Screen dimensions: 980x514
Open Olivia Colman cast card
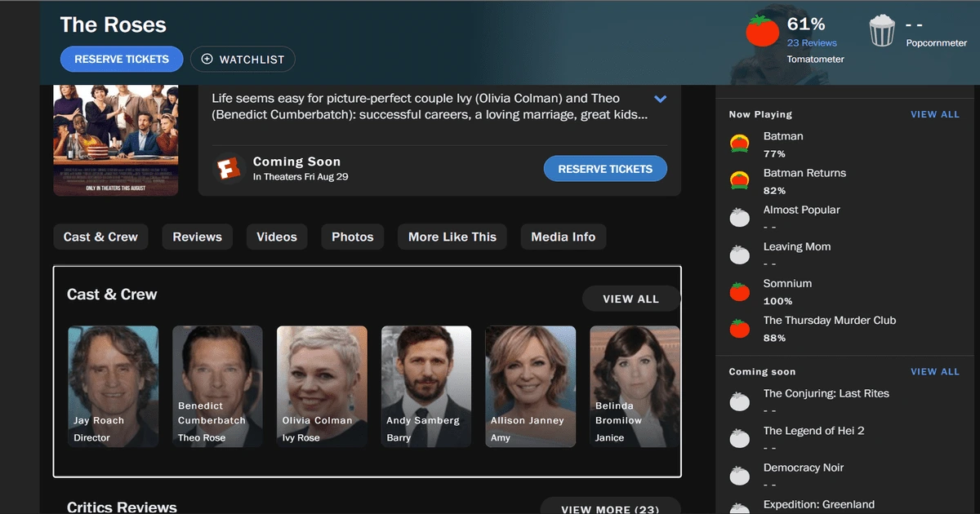[322, 387]
